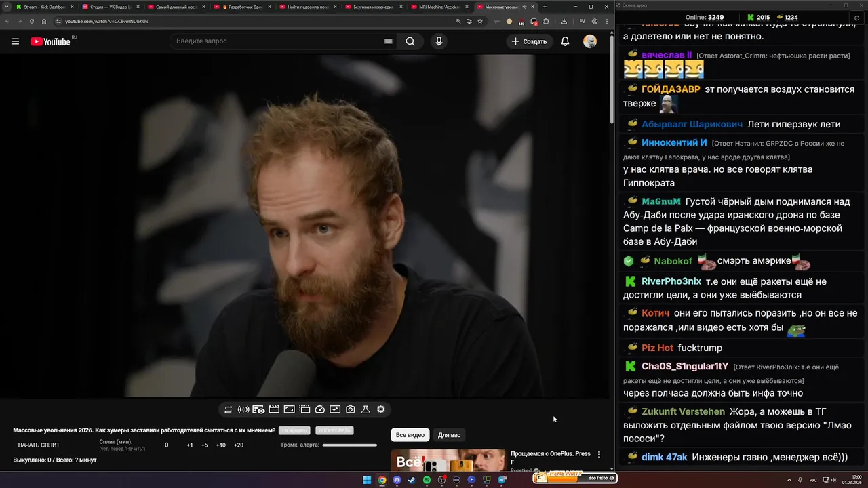This screenshot has height=488, width=868.
Task: Select the 'Для вас' filter chip
Action: (449, 435)
